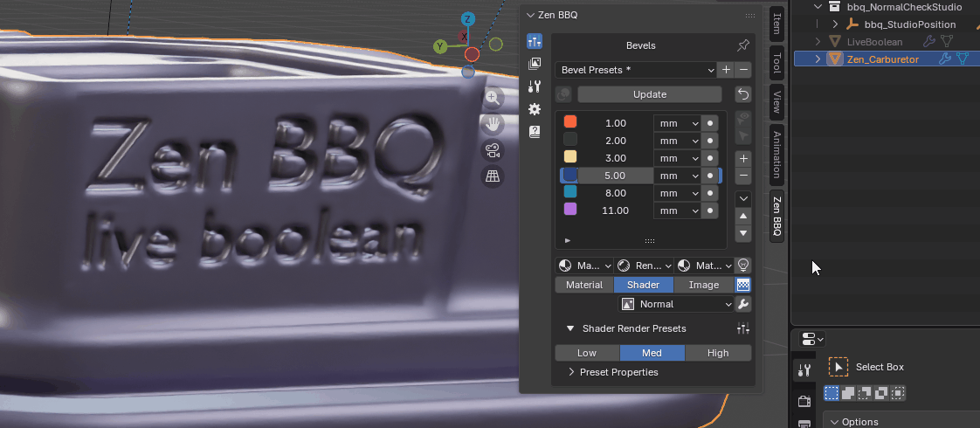
Task: Open the Render properties tab icon
Action: coord(805,401)
